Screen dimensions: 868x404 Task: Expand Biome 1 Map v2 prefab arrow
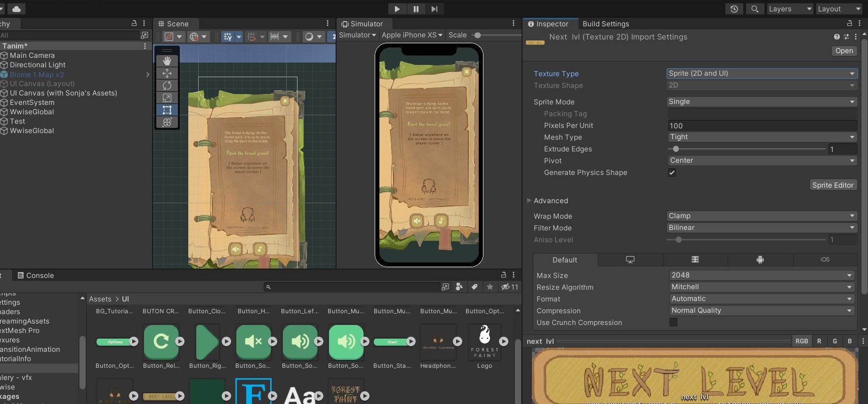(x=147, y=74)
